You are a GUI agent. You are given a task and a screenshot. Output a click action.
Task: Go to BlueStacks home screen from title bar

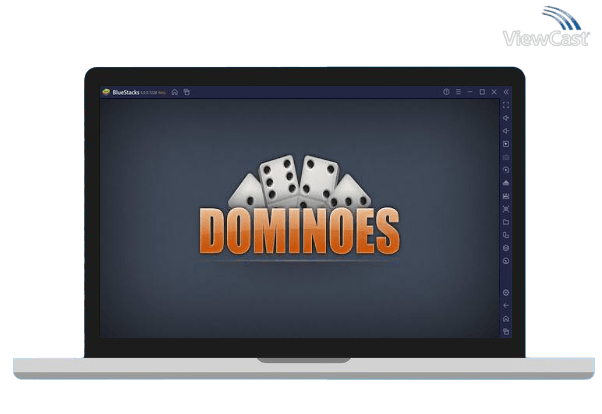point(175,92)
